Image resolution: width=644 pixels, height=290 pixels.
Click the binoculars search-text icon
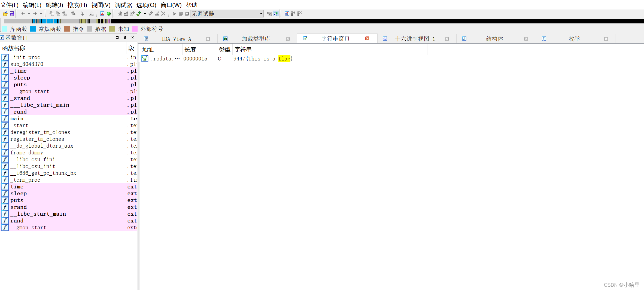pyautogui.click(x=58, y=14)
